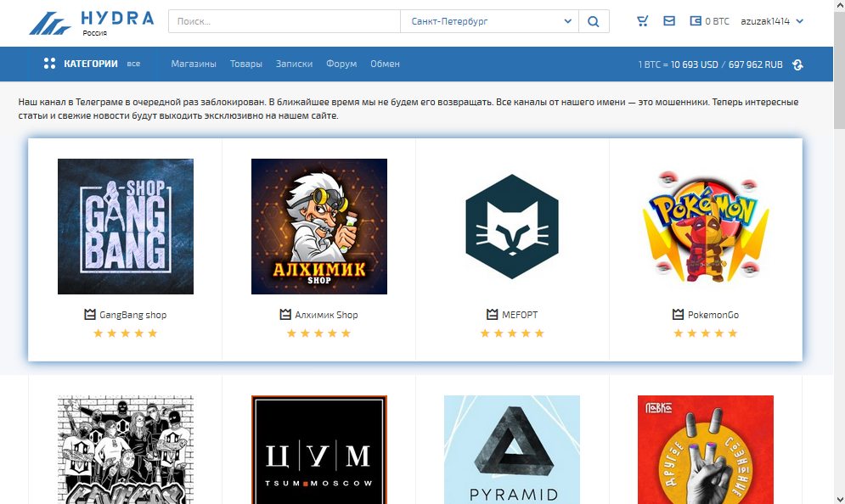
Task: Click the crown icon beside GangBang shop
Action: (x=90, y=315)
